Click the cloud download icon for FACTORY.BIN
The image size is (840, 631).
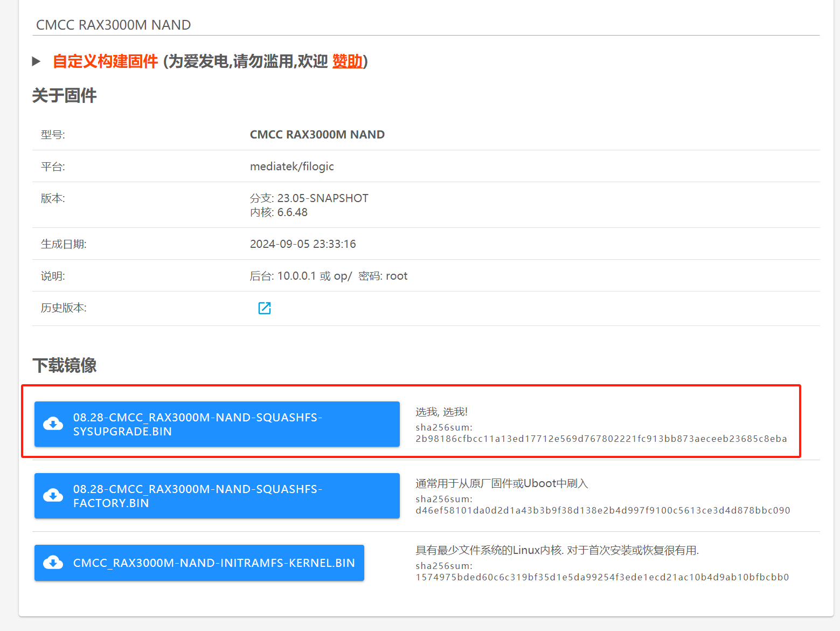tap(53, 496)
